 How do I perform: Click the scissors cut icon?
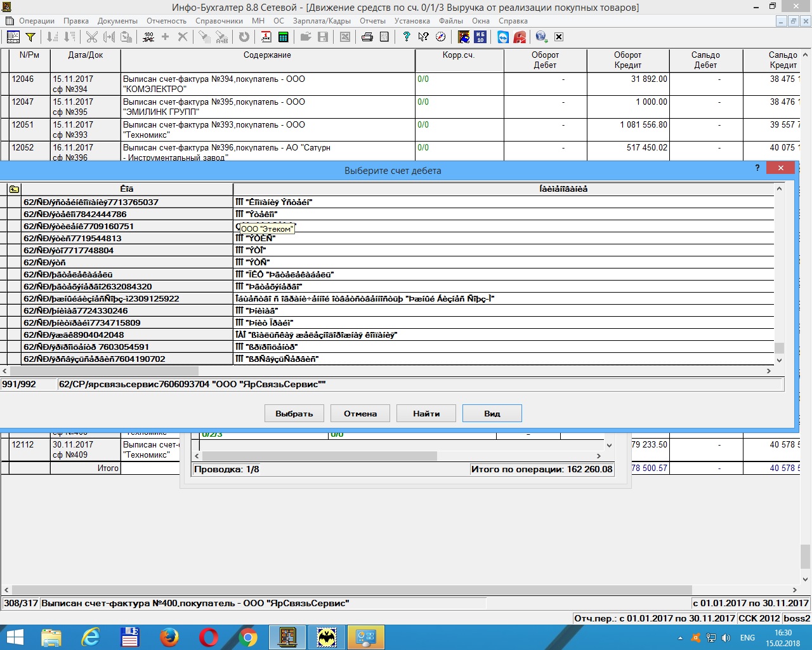(92, 37)
